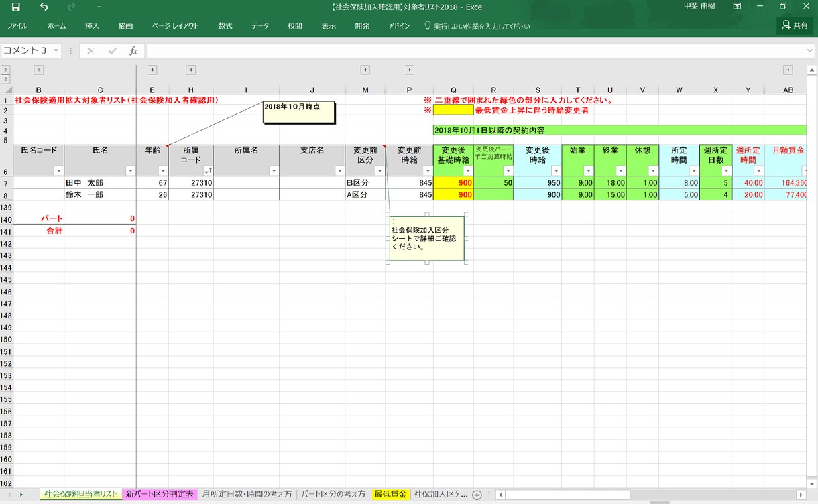Click the Share (共有) button
This screenshot has width=818, height=504.
click(x=795, y=26)
